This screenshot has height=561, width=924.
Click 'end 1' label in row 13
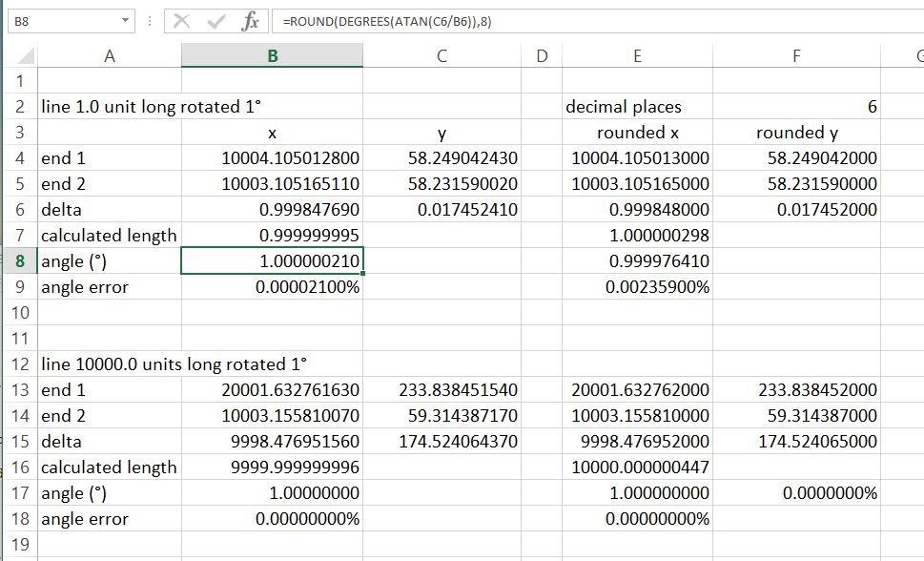click(63, 390)
